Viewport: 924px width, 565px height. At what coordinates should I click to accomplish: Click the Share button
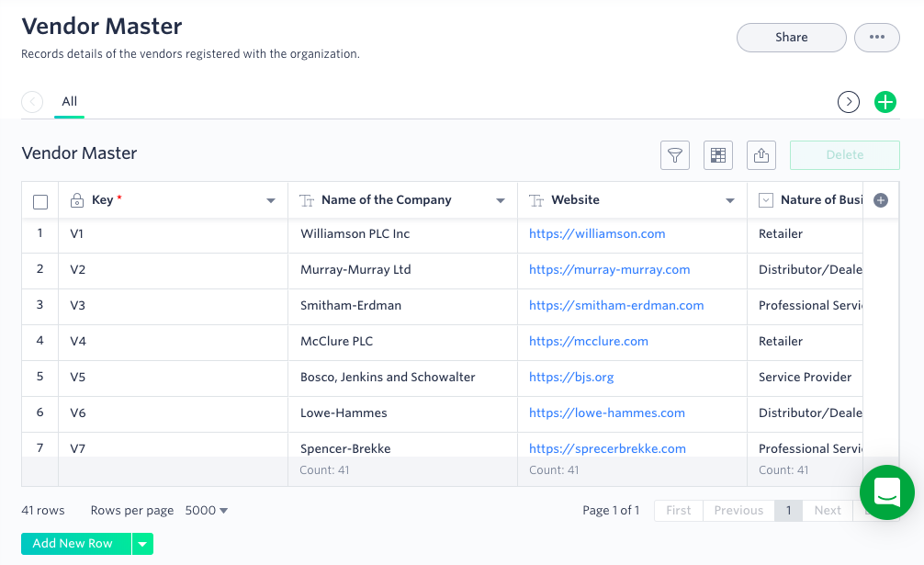[x=791, y=38]
